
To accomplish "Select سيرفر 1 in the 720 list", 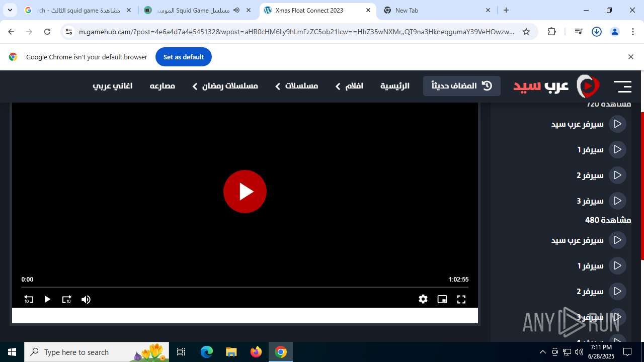I will [602, 149].
